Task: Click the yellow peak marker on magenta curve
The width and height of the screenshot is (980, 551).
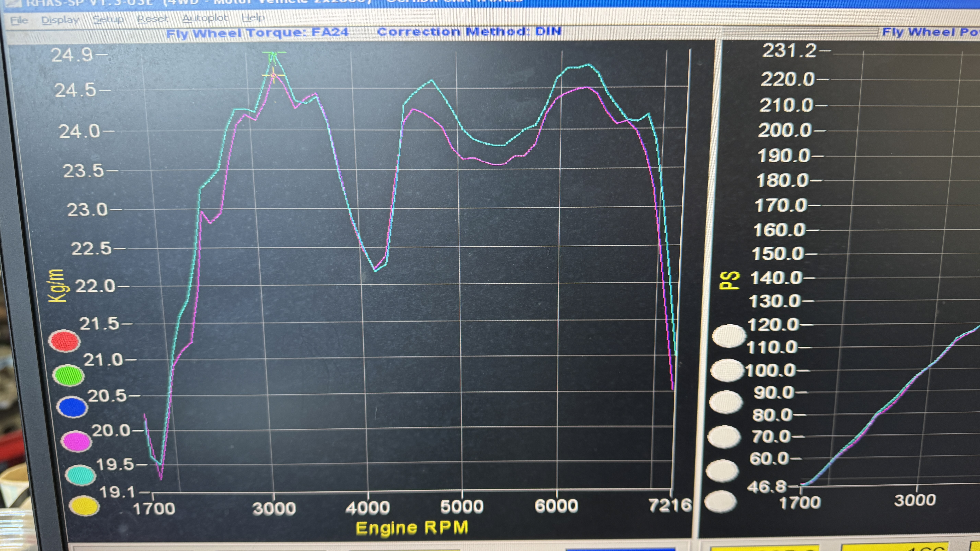Action: [x=273, y=76]
